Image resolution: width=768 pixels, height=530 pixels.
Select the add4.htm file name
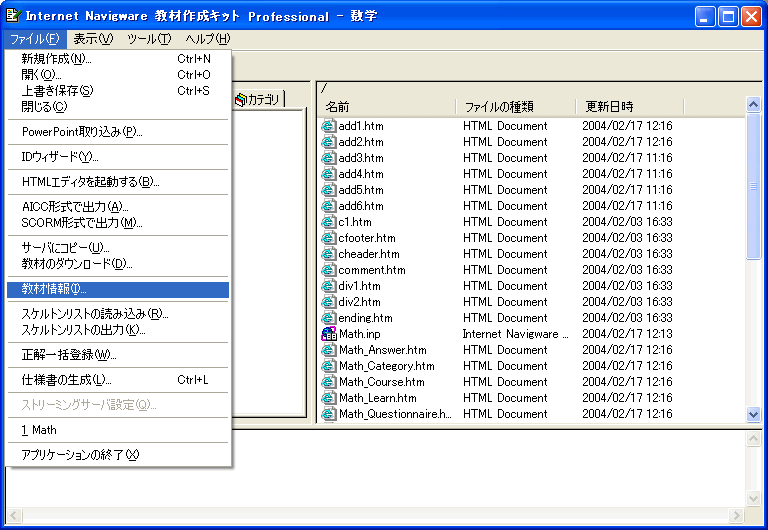click(361, 174)
